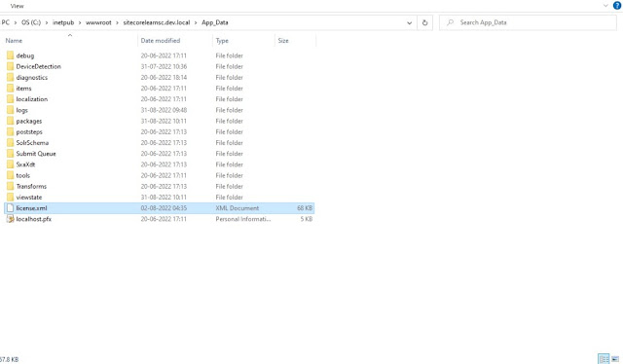
Task: Select the SolrSchema folder icon
Action: pyautogui.click(x=11, y=143)
